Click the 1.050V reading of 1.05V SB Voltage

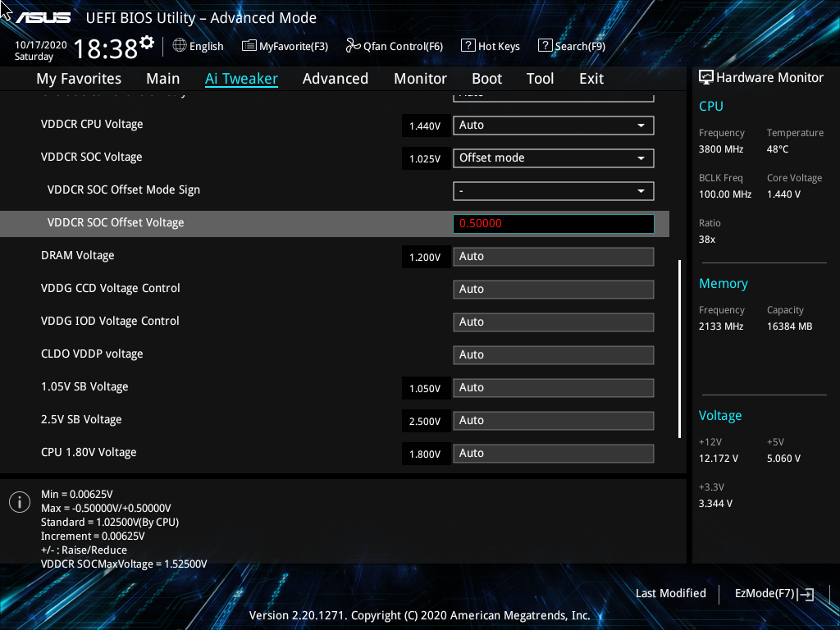click(426, 388)
